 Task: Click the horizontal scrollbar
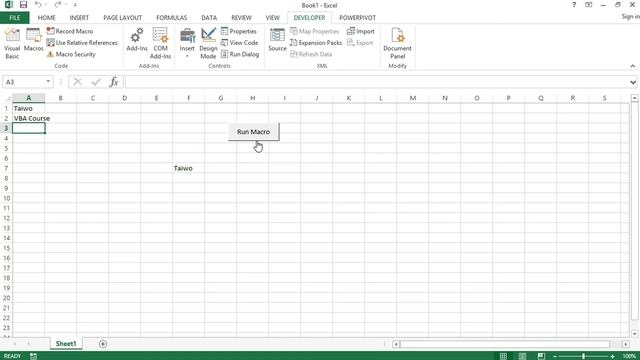pyautogui.click(x=505, y=344)
